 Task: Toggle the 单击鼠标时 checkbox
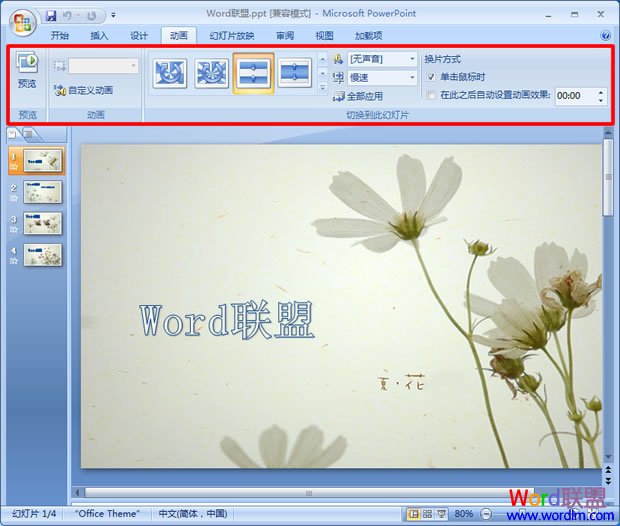(x=431, y=77)
